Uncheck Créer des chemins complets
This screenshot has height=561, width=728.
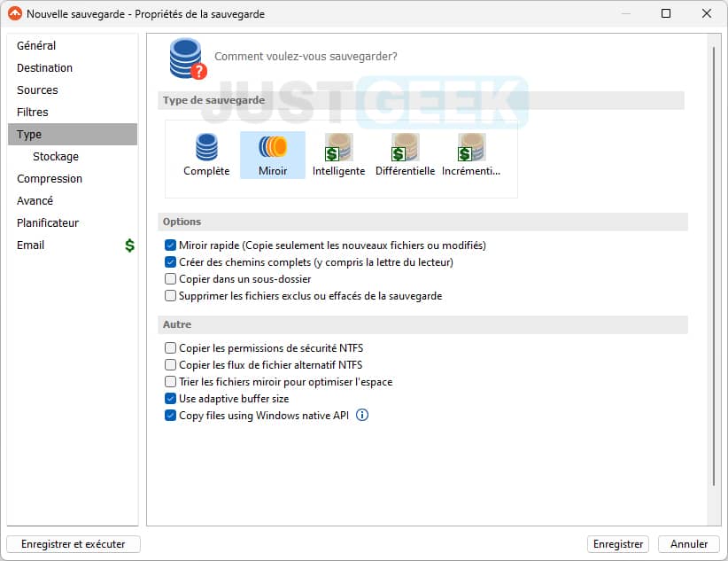170,261
